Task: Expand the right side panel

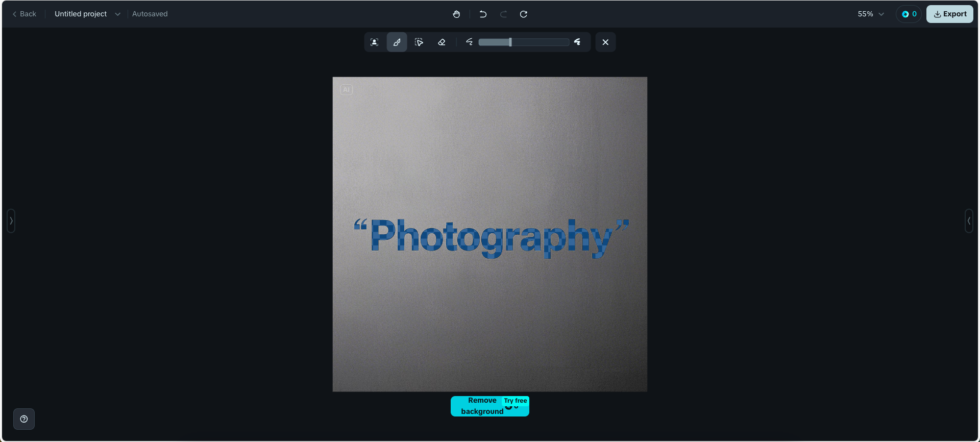Action: tap(969, 221)
